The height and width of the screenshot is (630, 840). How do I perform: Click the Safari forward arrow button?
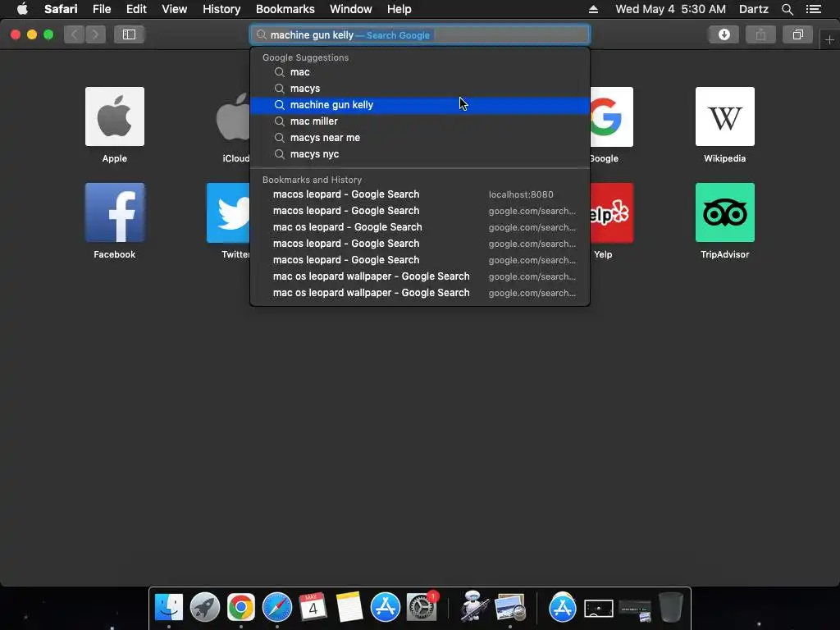[x=95, y=34]
